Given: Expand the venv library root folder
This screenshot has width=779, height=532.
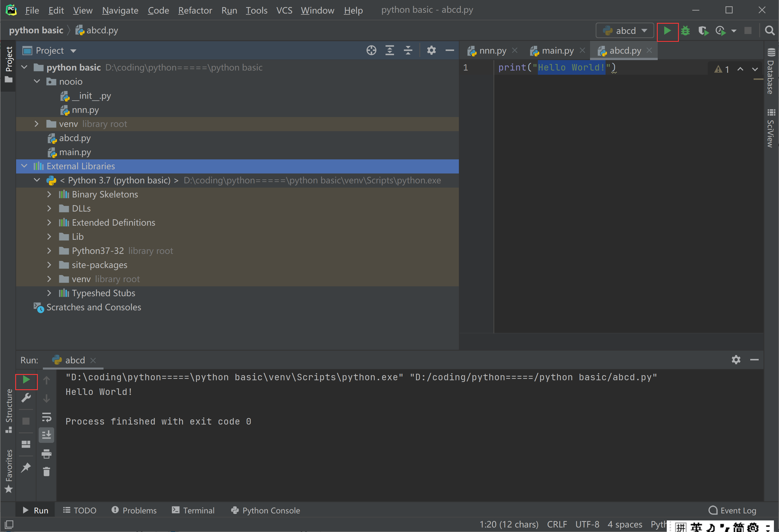Looking at the screenshot, I should pos(37,124).
